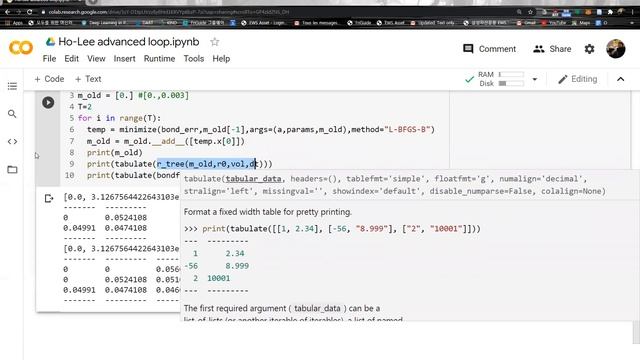
Task: Switch the Editing mode dropdown
Action: coord(578,79)
